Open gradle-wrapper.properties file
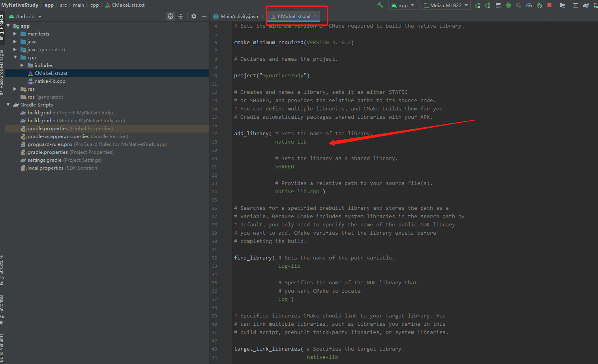The width and height of the screenshot is (598, 364). (107, 136)
